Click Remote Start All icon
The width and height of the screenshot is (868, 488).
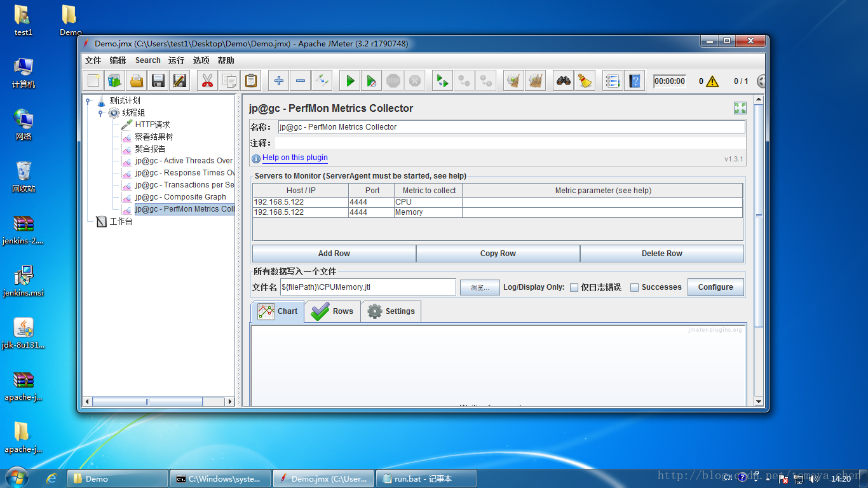442,81
